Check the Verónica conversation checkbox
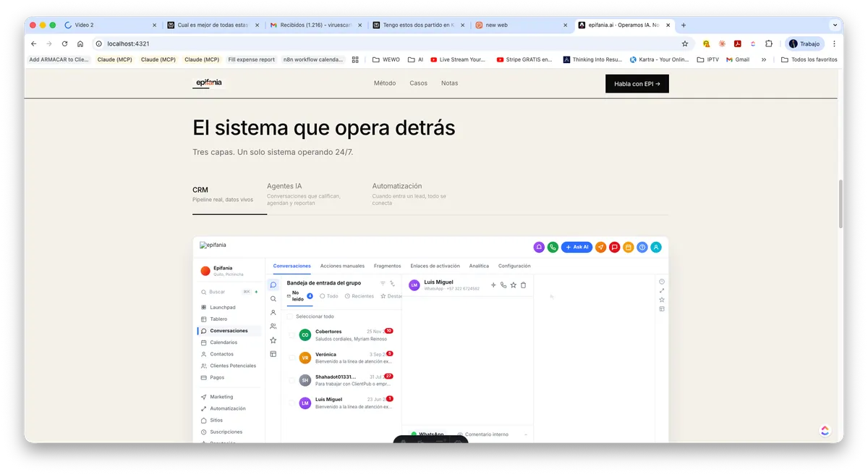The height and width of the screenshot is (475, 868). pyautogui.click(x=292, y=358)
